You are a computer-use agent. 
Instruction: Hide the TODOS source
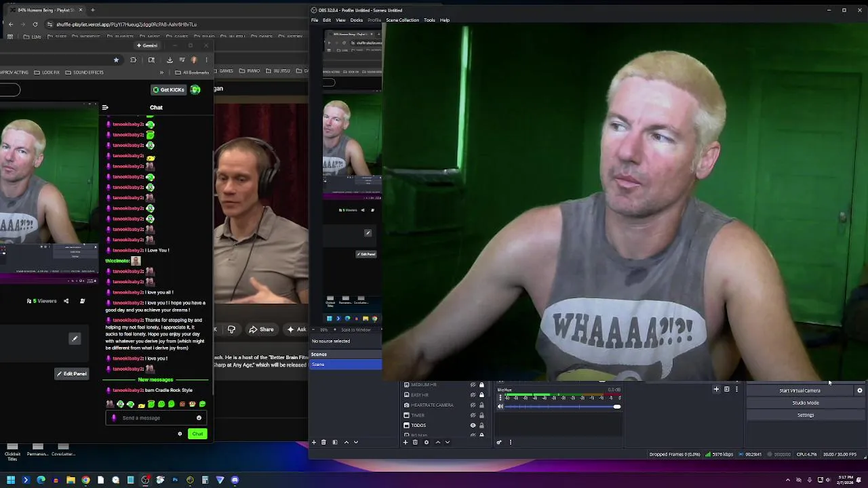point(473,425)
